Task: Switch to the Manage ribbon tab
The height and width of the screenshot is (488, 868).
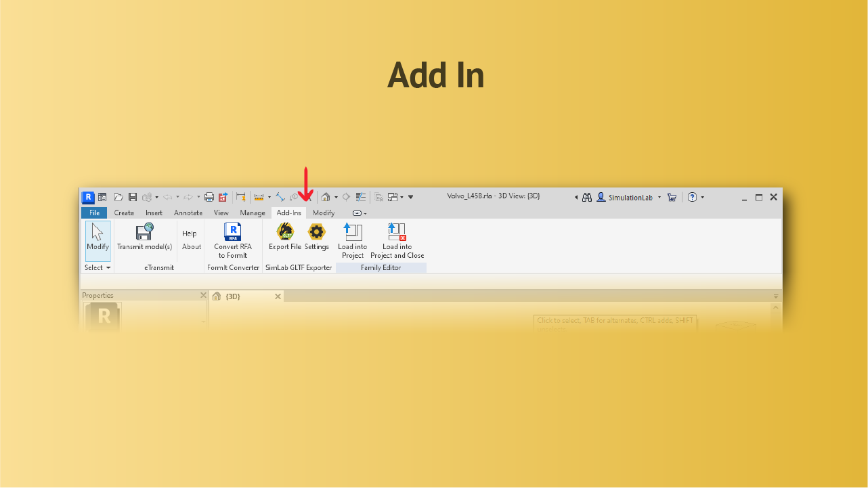Action: click(253, 213)
